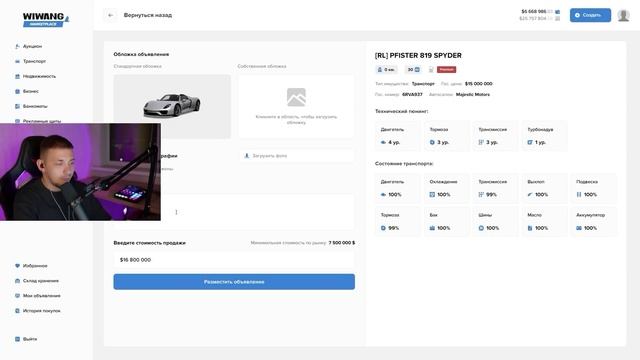
Task: Click the storage icon beside Склад хранения
Action: coord(17,281)
